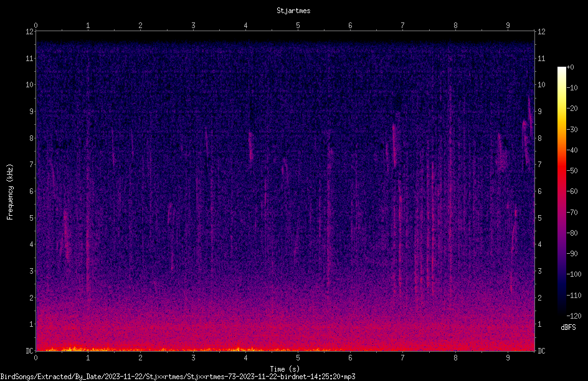The width and height of the screenshot is (588, 381).
Task: Click the -120 label on the dBFS scale
Action: [574, 316]
